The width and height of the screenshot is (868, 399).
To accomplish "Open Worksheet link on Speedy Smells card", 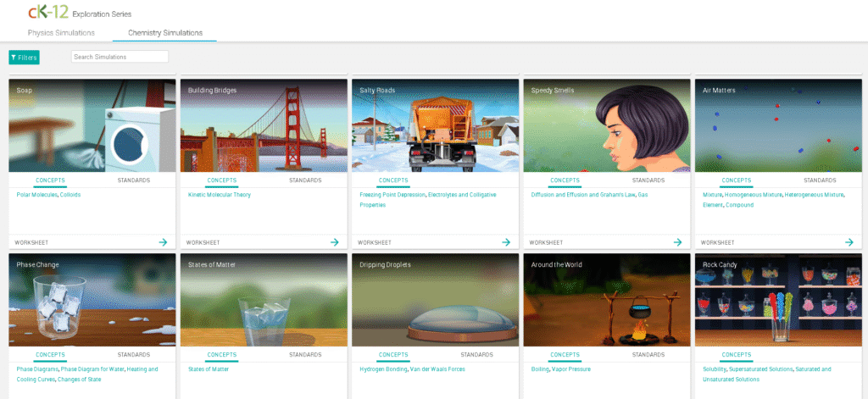I will pyautogui.click(x=547, y=243).
